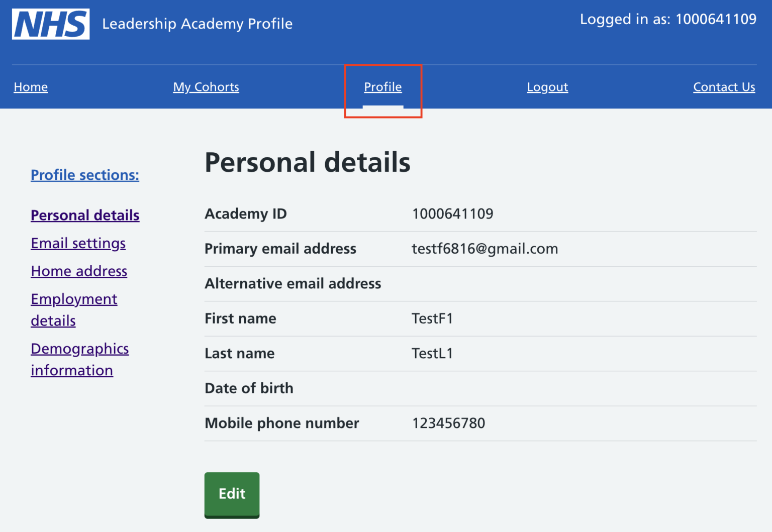Click the 'Logged in as: 1000641109' text
Image resolution: width=772 pixels, height=532 pixels.
668,19
